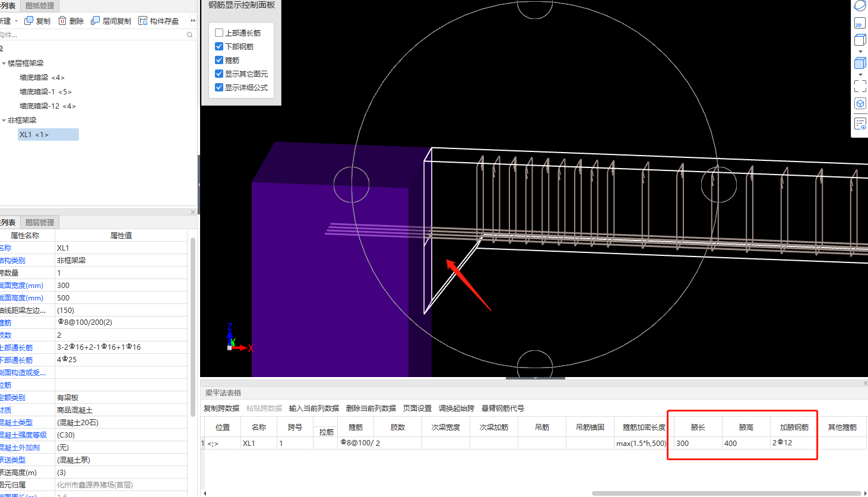This screenshot has height=497, width=868.
Task: Click the dashed cube selection icon
Action: click(x=860, y=103)
